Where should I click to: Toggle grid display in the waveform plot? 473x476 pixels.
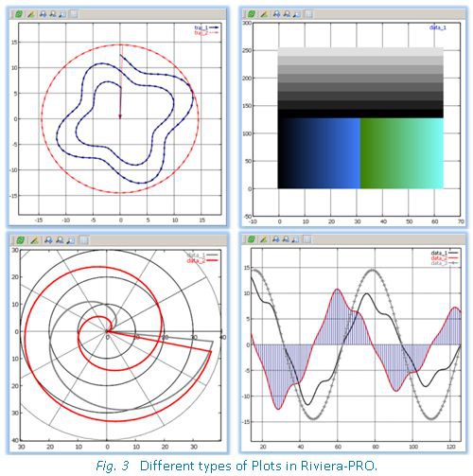(307, 239)
